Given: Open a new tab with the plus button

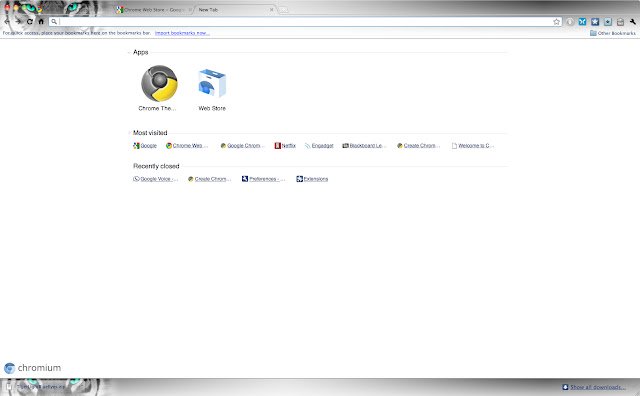Looking at the screenshot, I should click(x=284, y=10).
